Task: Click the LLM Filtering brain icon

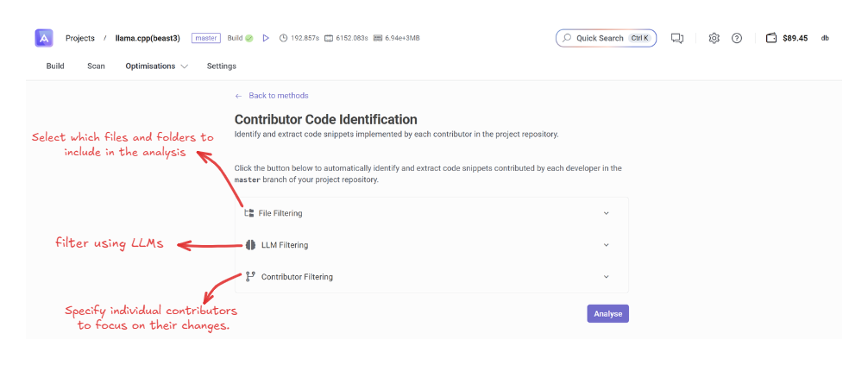Action: [x=250, y=245]
